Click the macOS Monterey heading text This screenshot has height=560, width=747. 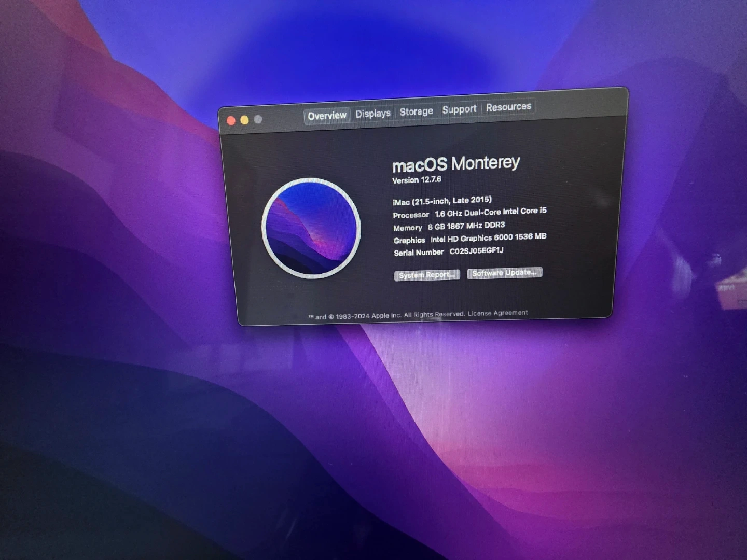(455, 164)
